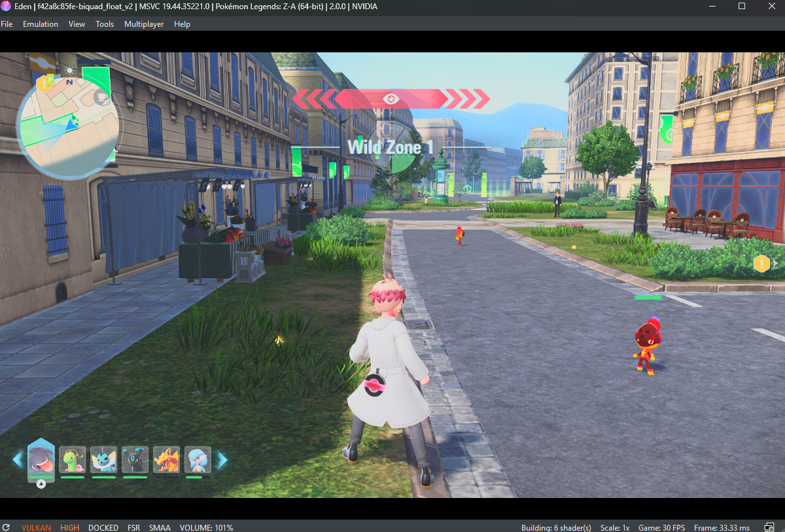Click the eye icon on red detection banner
This screenshot has width=785, height=532.
[x=391, y=99]
